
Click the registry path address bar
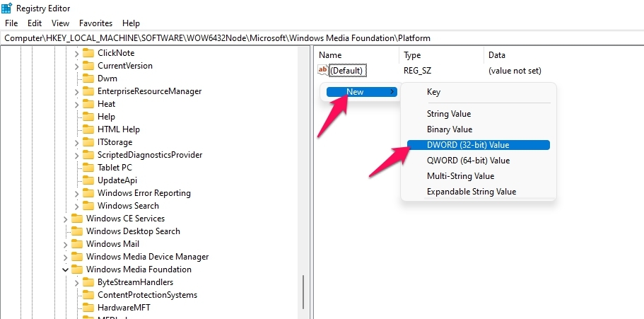point(322,38)
